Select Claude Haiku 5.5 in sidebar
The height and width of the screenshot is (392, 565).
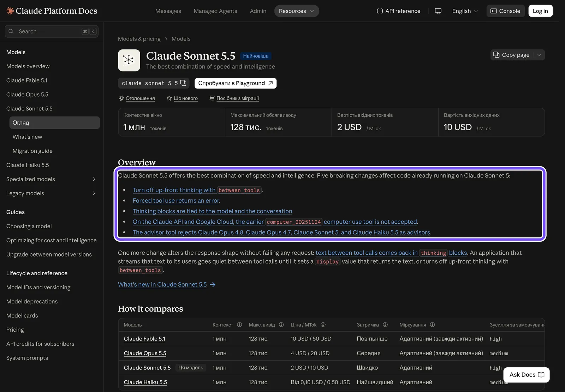(x=28, y=165)
